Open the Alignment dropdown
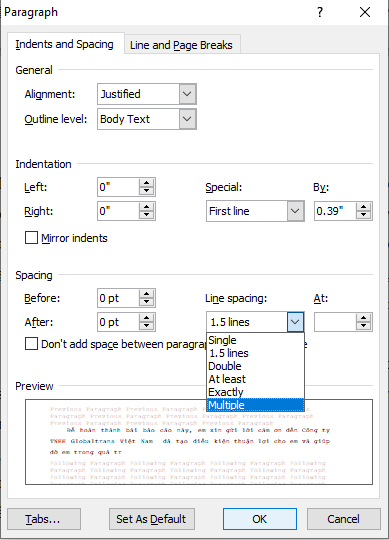Image resolution: width=389 pixels, height=540 pixels. [x=187, y=94]
